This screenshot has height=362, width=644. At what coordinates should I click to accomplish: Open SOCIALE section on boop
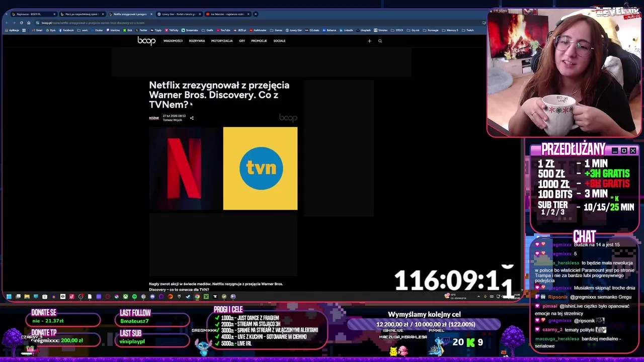point(279,41)
